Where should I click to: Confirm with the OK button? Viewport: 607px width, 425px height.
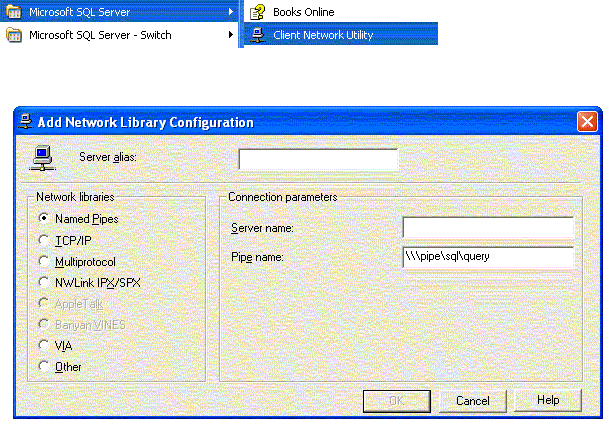click(397, 401)
